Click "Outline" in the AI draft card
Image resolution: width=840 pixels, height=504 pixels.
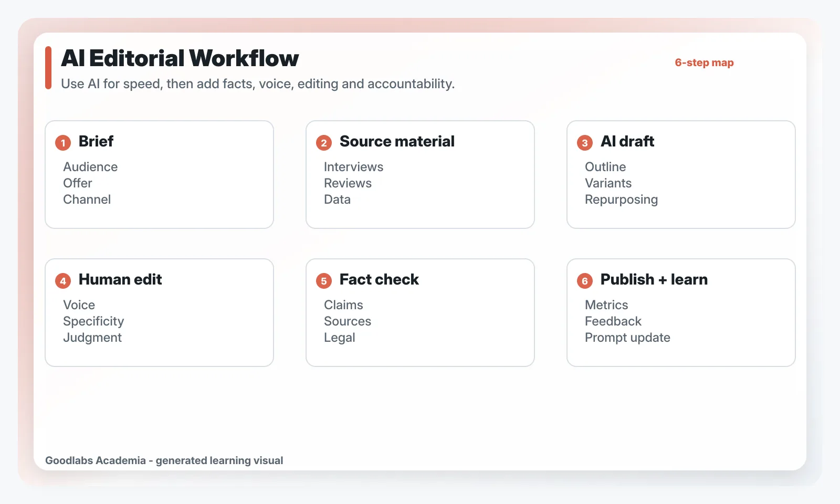(605, 167)
